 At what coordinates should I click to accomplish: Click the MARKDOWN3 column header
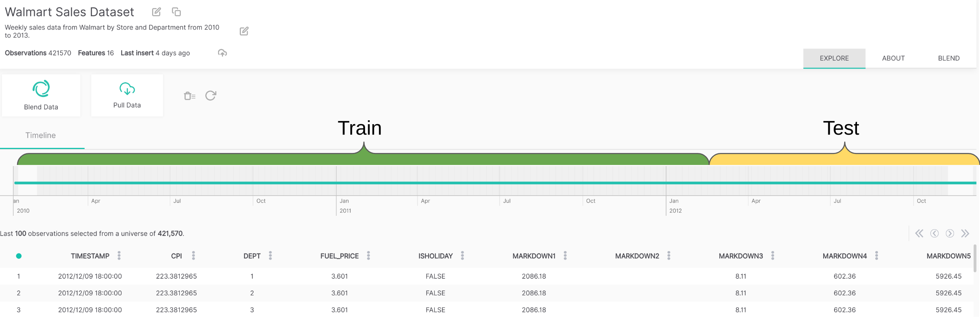click(x=741, y=256)
